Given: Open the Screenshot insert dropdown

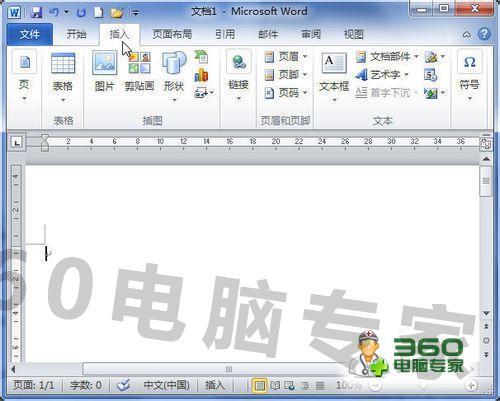Looking at the screenshot, I should 204,93.
